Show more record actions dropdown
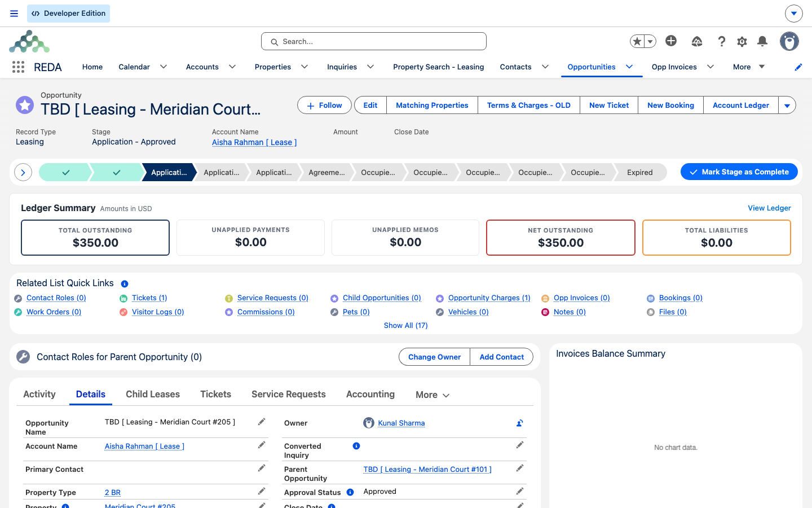The height and width of the screenshot is (508, 812). point(787,105)
